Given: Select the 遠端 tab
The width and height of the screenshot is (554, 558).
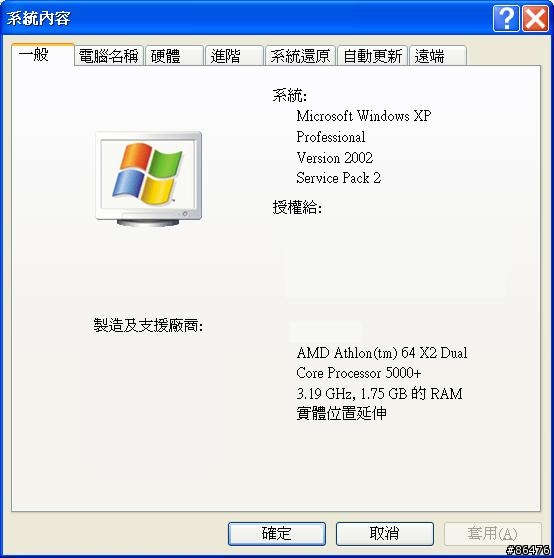Looking at the screenshot, I should [438, 56].
